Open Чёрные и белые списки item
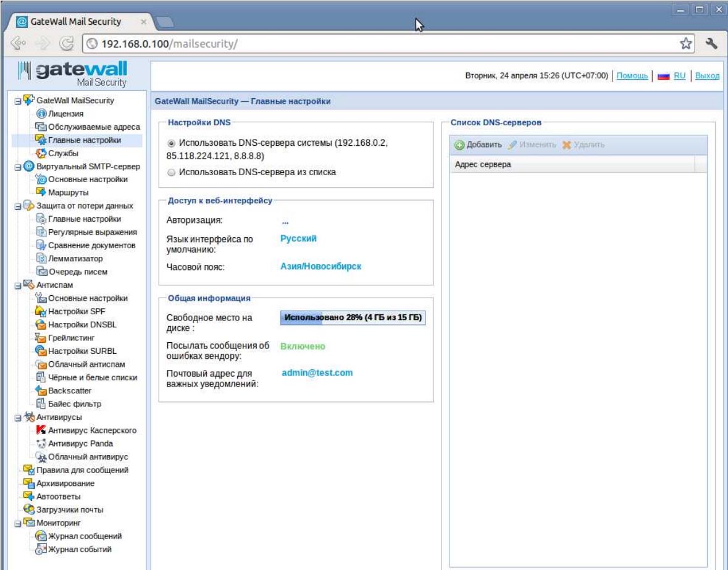Viewport: 728px width, 570px height. click(x=93, y=378)
